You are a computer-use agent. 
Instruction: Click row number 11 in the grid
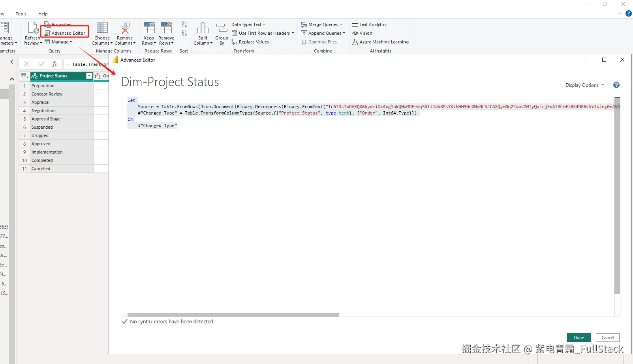pos(24,169)
